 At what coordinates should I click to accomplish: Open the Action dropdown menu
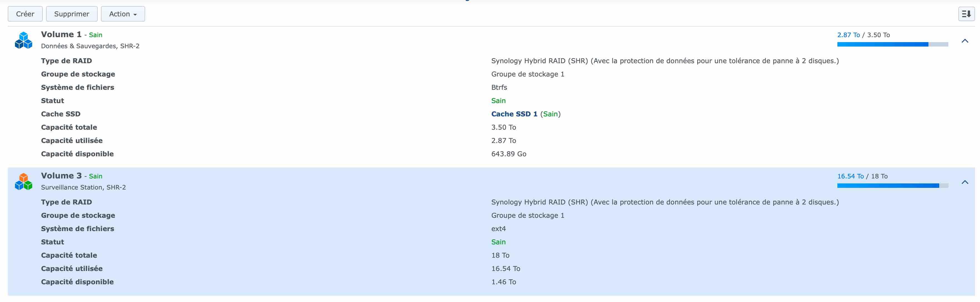123,14
